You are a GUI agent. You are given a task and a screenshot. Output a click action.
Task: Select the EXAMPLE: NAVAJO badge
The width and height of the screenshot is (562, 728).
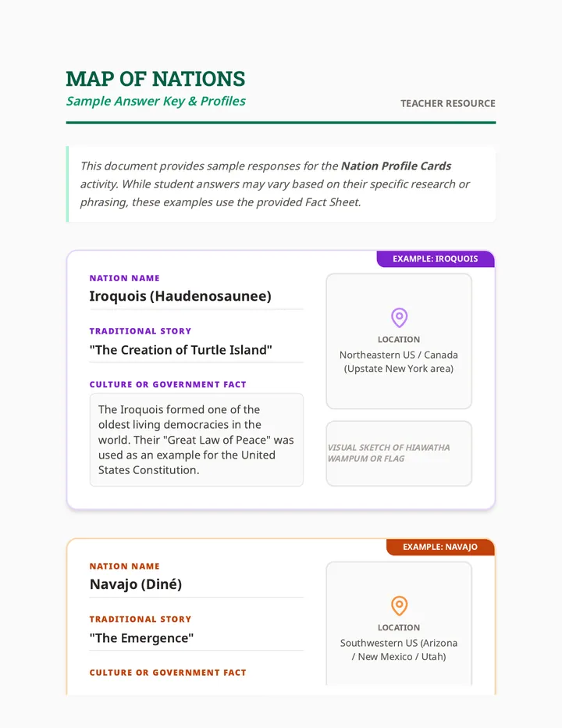(440, 547)
